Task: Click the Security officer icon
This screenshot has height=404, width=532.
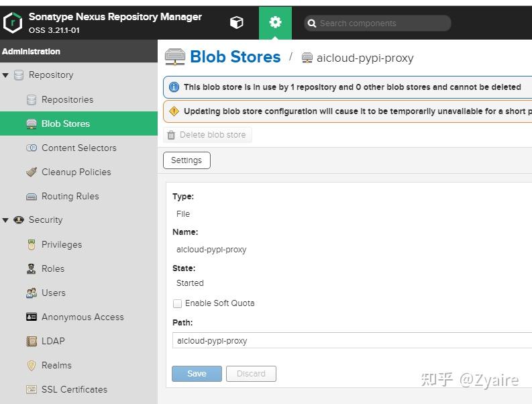Action: point(19,220)
